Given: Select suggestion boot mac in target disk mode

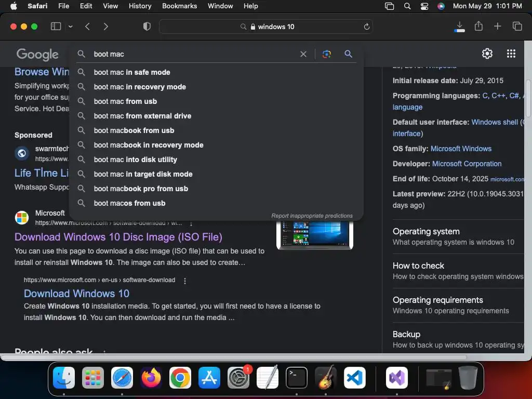Looking at the screenshot, I should click(x=217, y=174).
